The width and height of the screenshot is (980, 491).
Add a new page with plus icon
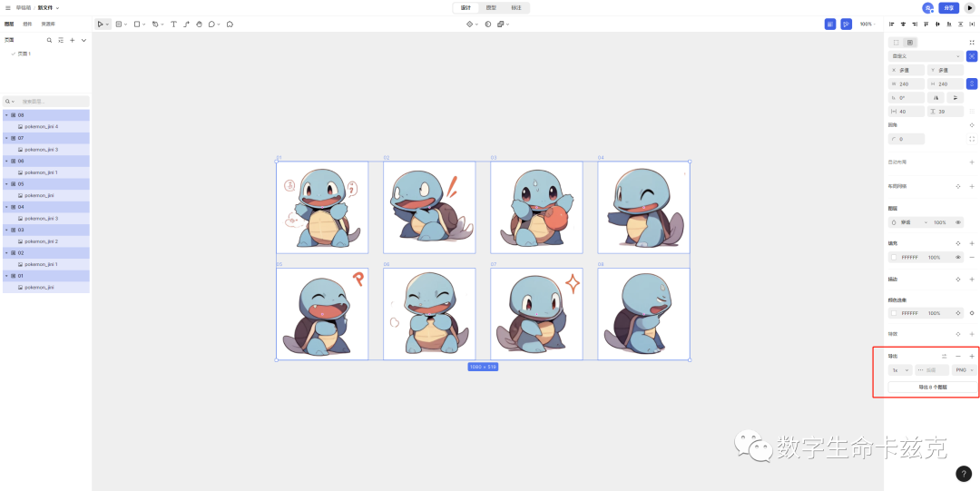click(x=72, y=40)
